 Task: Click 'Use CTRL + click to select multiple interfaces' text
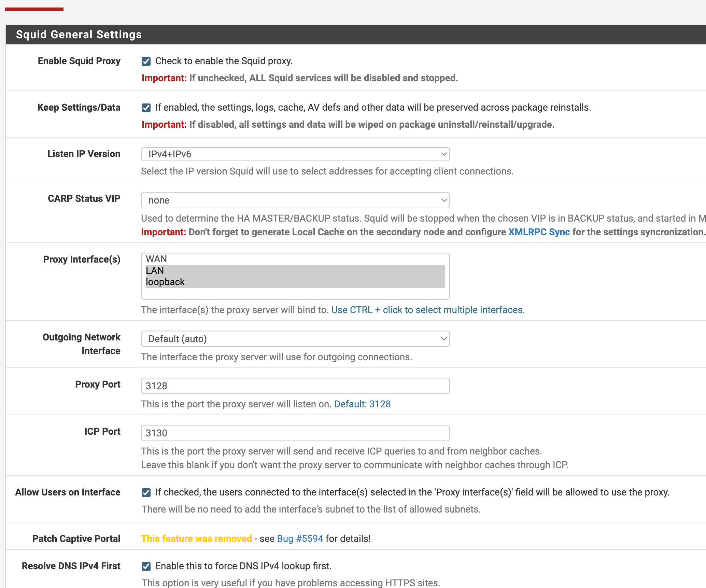pyautogui.click(x=428, y=310)
